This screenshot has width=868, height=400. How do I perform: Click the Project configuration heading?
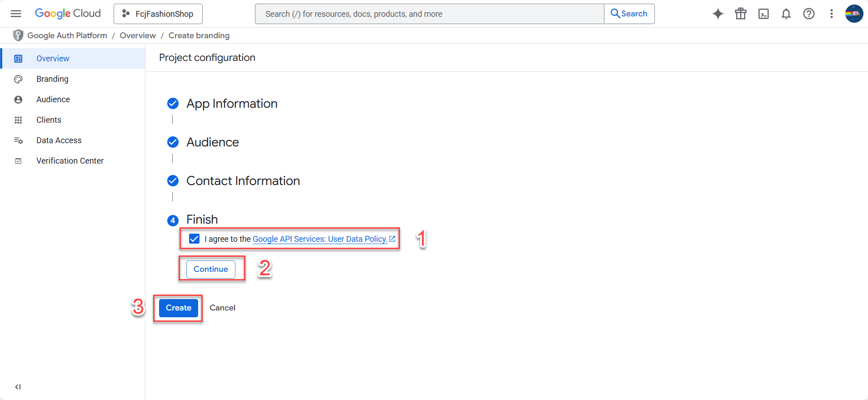click(x=207, y=58)
